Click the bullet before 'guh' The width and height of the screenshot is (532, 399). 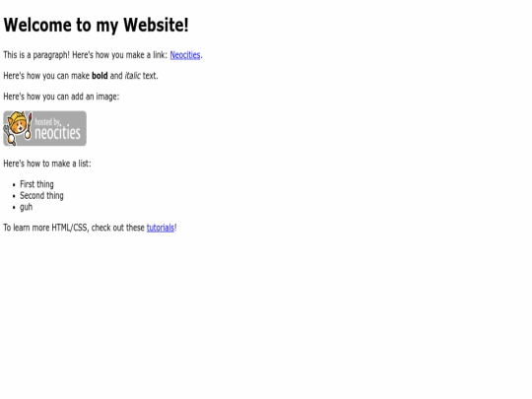[x=14, y=207]
